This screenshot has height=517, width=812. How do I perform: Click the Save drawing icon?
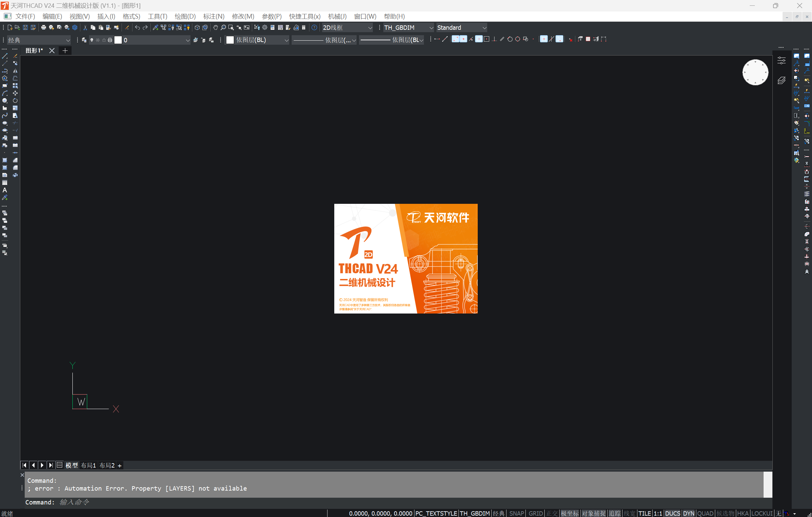coord(25,28)
